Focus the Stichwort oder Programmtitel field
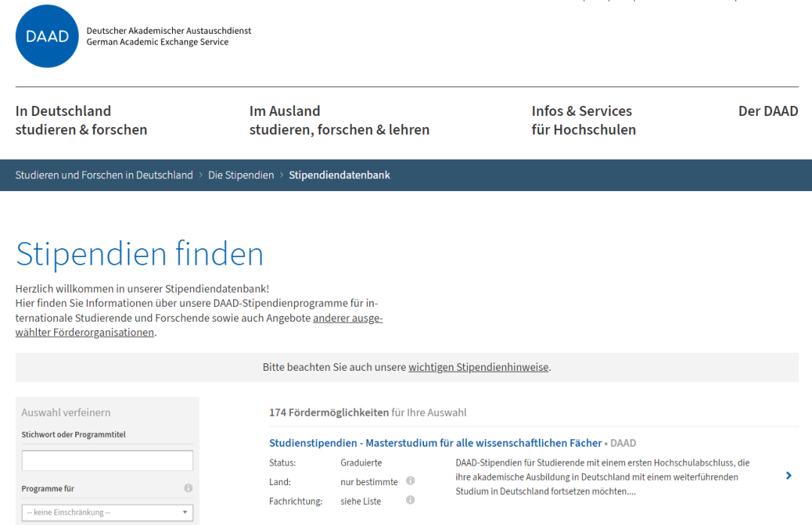Screen dimensions: 812x525 pos(108,460)
